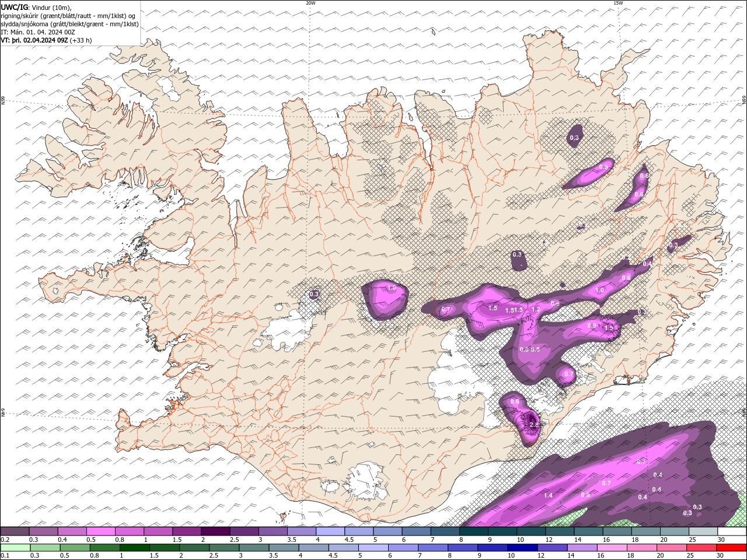Click the bright red 30 swatch in bottom legend row
This screenshot has width=747, height=560.
731,547
